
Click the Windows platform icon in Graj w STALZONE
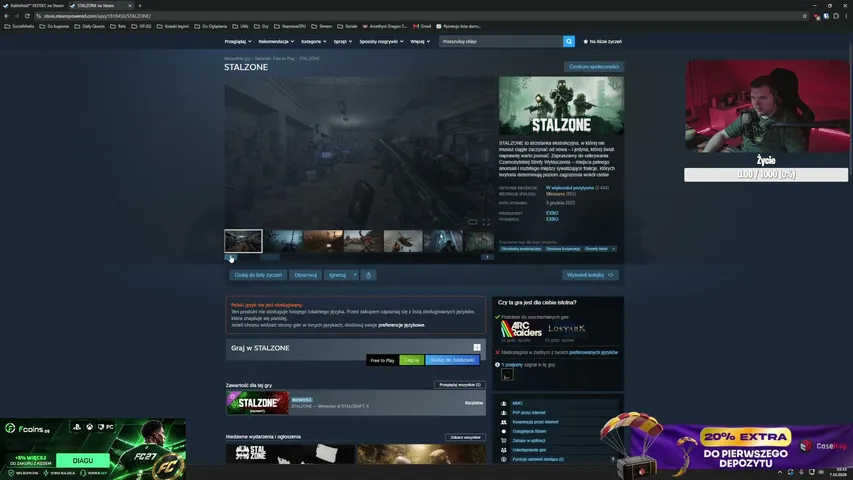pyautogui.click(x=477, y=347)
